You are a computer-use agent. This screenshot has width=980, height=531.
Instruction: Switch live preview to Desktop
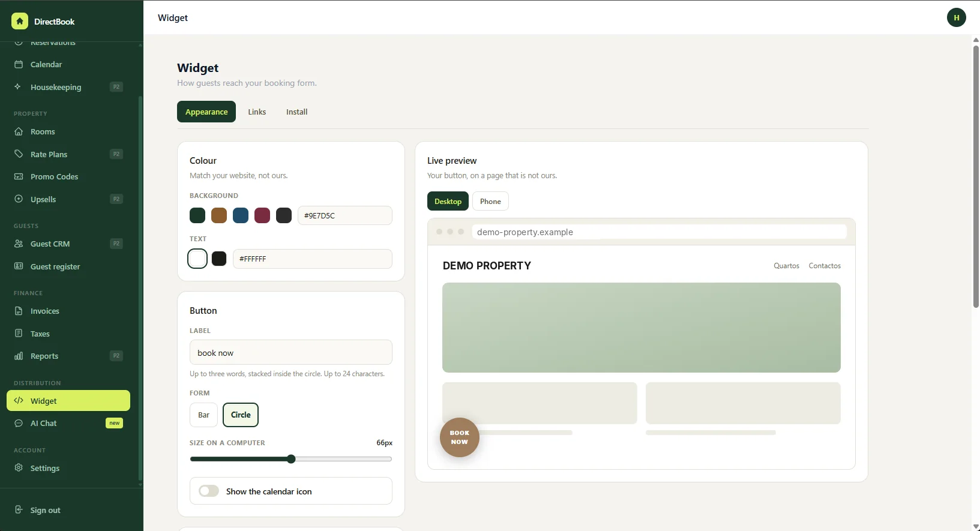point(448,201)
